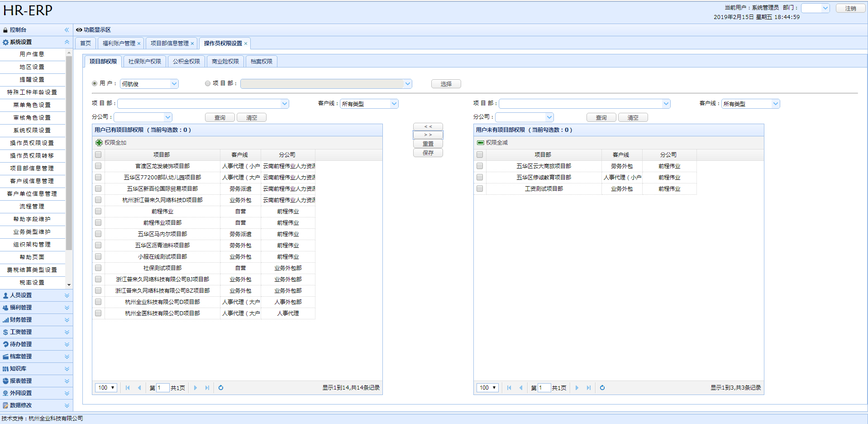Switch to 公积金权限 tab
The width and height of the screenshot is (868, 424).
click(x=186, y=62)
